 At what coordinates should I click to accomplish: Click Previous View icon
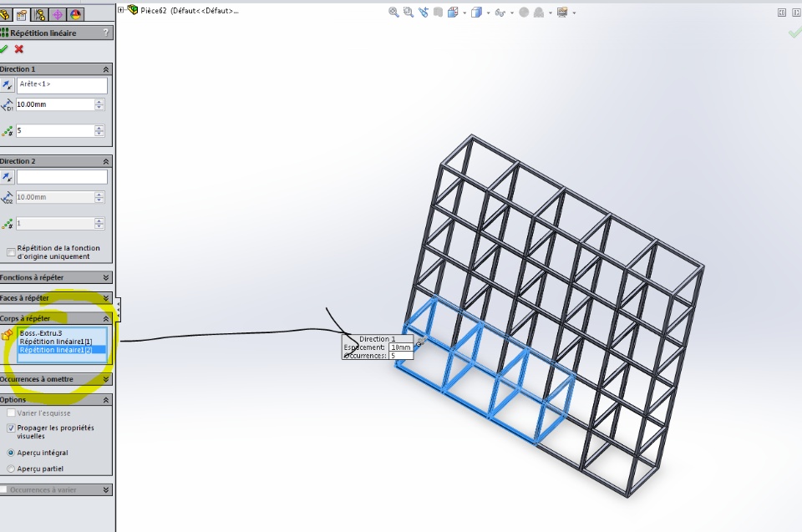pyautogui.click(x=423, y=13)
